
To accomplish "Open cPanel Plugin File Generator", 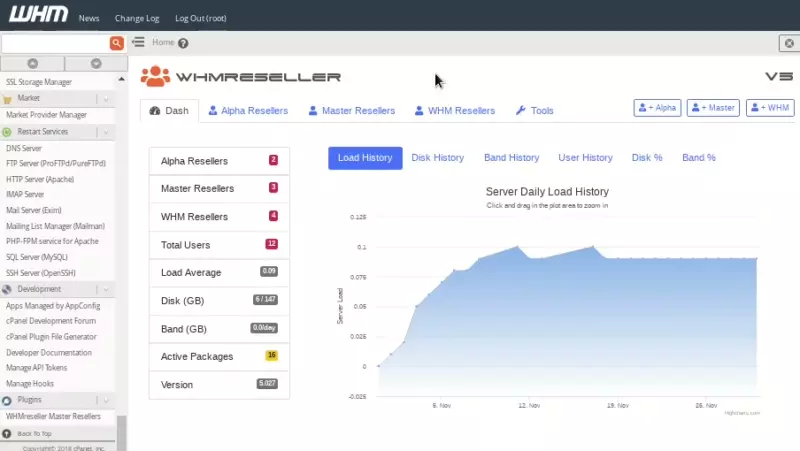I will pos(52,337).
